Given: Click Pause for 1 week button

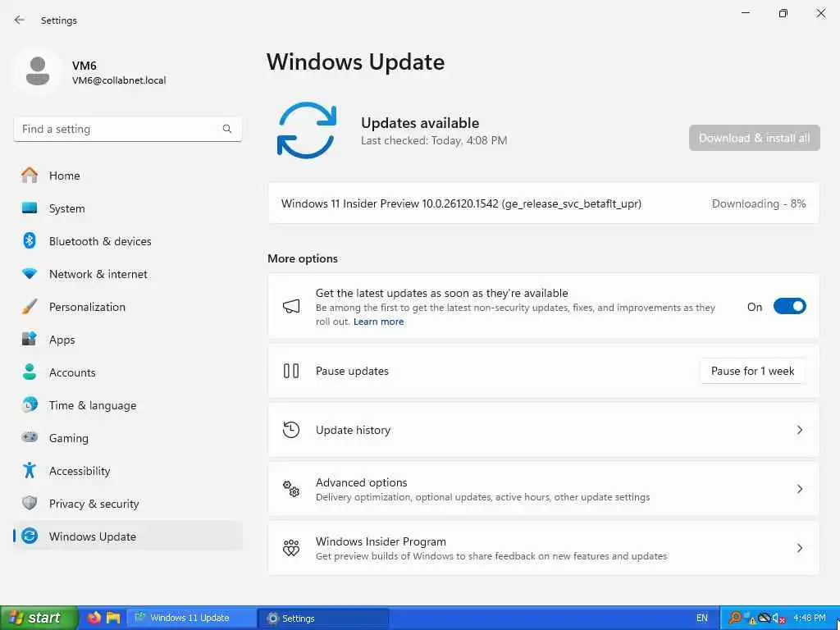Looking at the screenshot, I should point(752,371).
